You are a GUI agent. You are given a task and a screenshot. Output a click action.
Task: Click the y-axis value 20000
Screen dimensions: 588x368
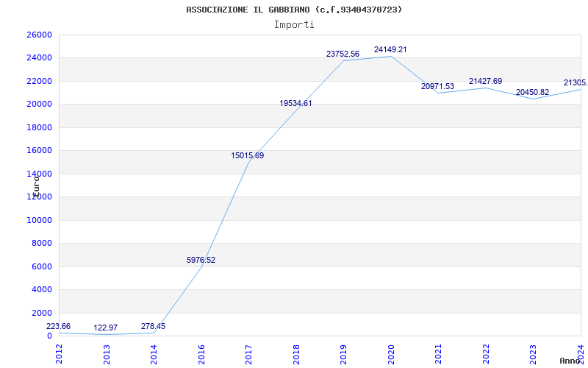click(39, 104)
